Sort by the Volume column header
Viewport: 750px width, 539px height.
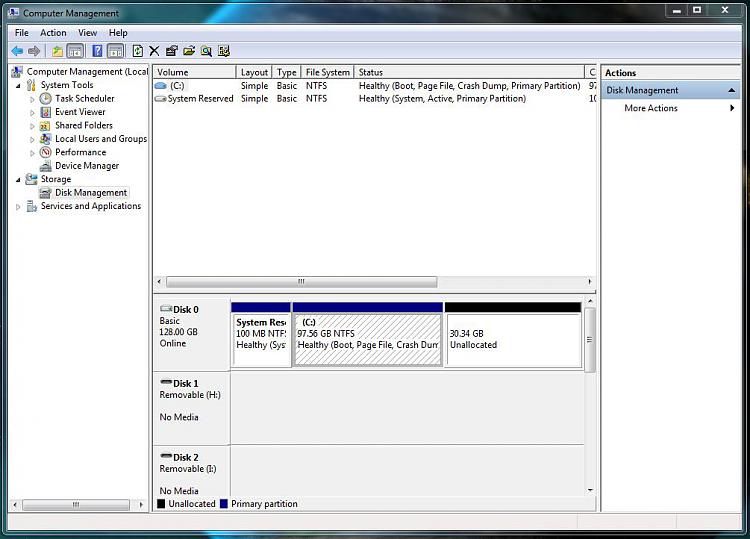[x=195, y=72]
